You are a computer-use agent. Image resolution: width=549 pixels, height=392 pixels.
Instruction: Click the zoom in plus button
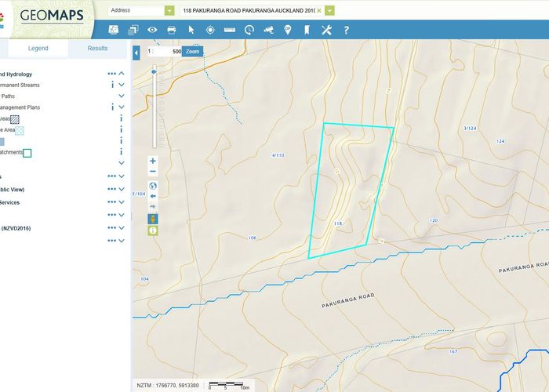coord(153,161)
